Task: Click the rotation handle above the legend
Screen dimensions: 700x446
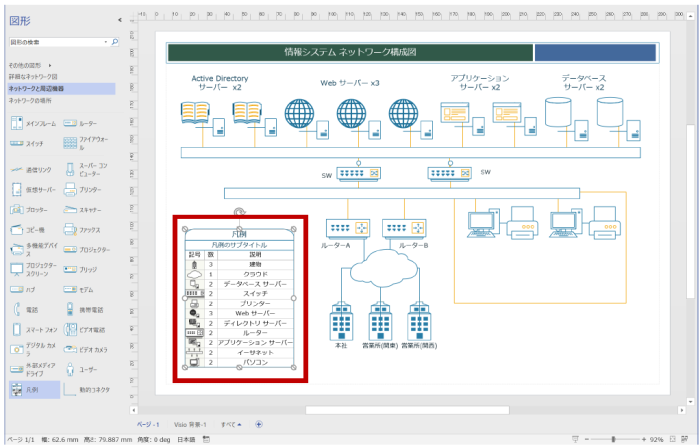Action: (239, 211)
